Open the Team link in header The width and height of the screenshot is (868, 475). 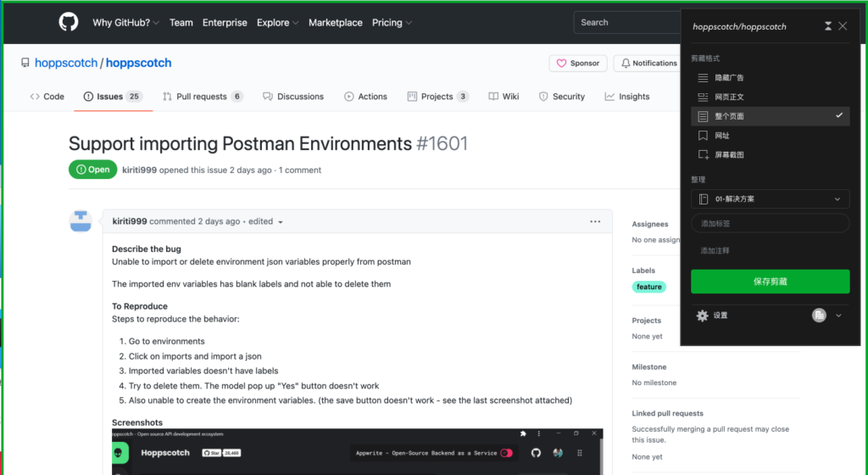click(181, 23)
